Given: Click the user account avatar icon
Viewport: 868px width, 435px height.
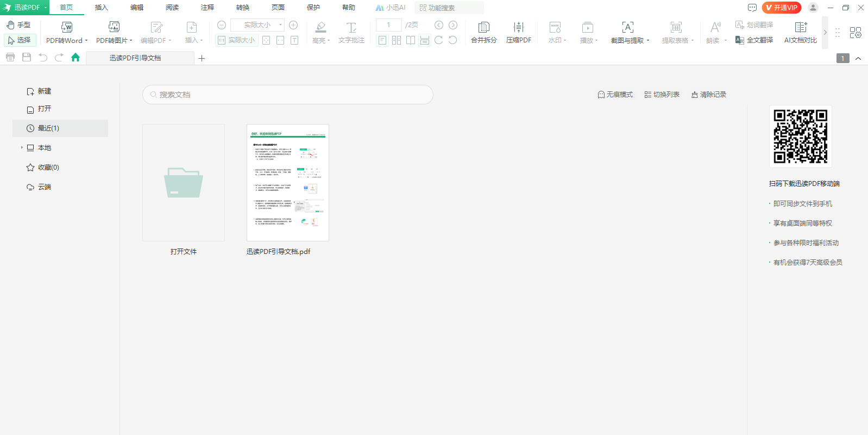Looking at the screenshot, I should 813,8.
